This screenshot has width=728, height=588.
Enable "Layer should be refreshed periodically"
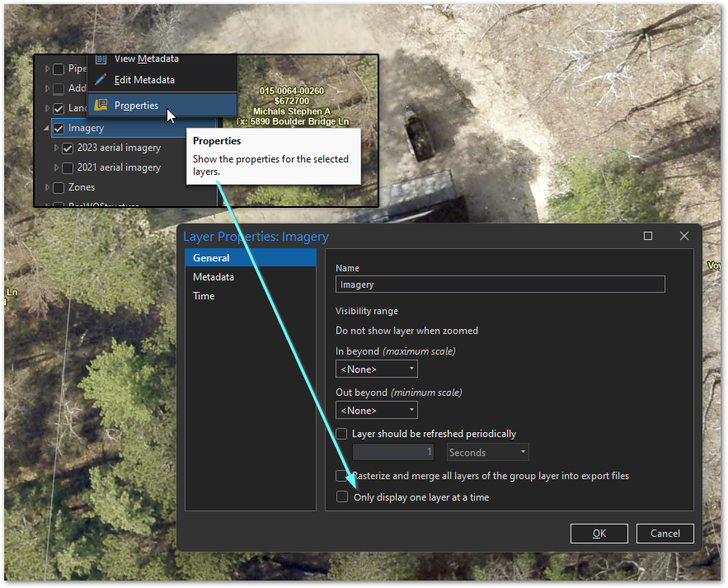pyautogui.click(x=341, y=433)
